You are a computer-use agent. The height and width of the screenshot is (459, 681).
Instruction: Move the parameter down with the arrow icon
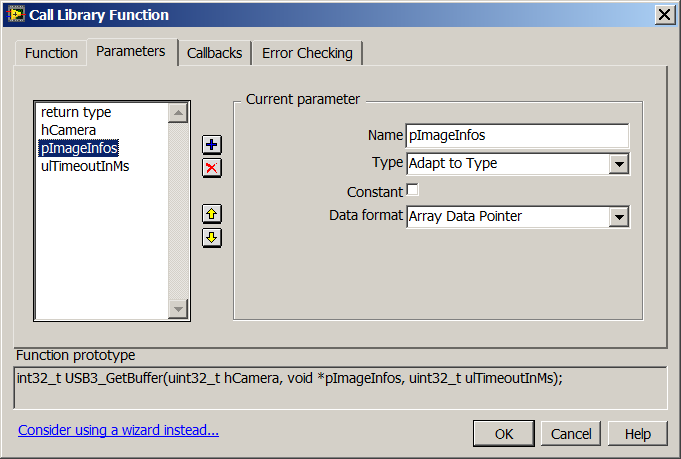click(x=212, y=237)
